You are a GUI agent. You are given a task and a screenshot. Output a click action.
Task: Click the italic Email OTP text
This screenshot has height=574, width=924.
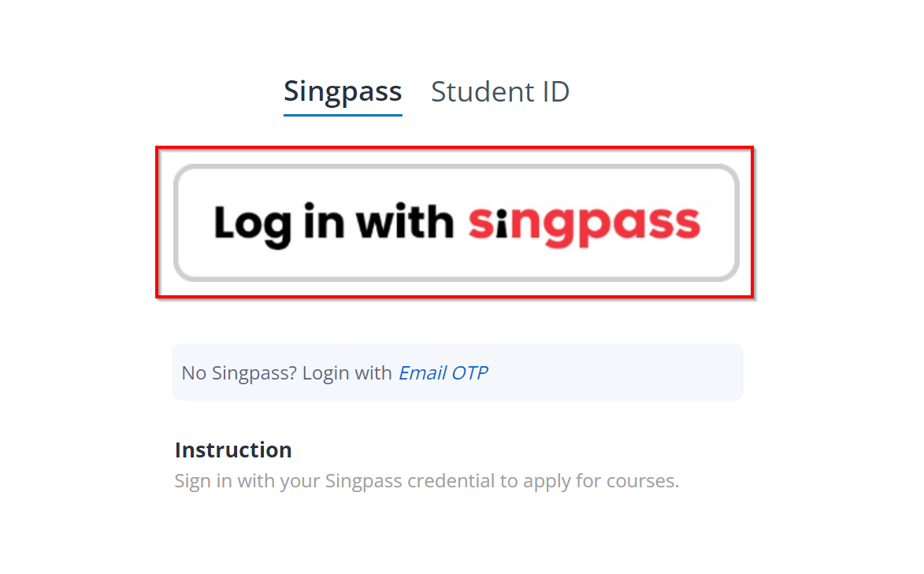[x=443, y=372]
